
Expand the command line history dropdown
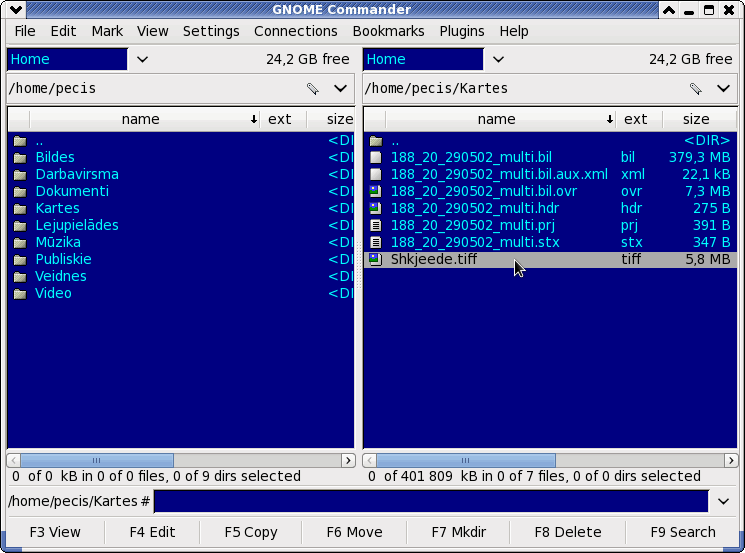pyautogui.click(x=723, y=501)
